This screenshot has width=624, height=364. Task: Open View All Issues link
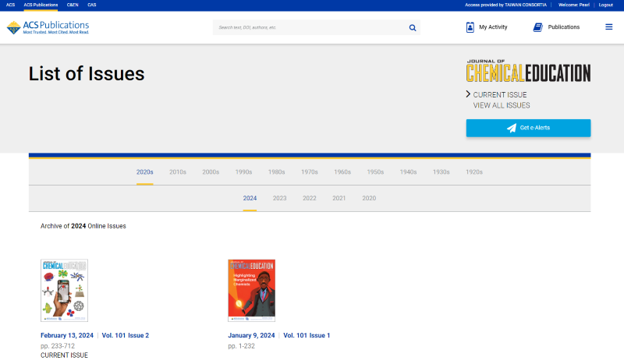tap(501, 105)
